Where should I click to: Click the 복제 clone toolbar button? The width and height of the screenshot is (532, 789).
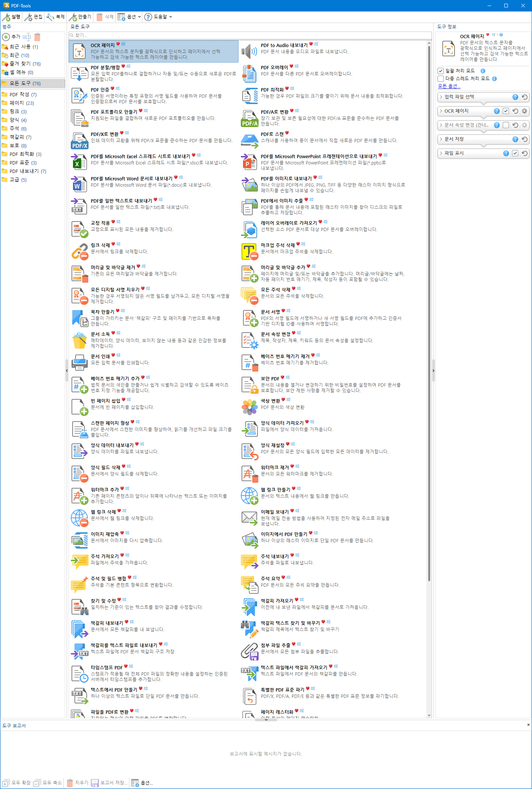click(x=56, y=17)
